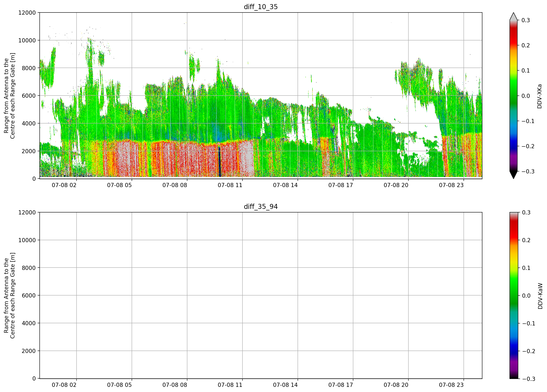Viewport: 547px width, 392px height.
Task: Click y-tick 2000 of the diff_10_35 plot
Action: [29, 151]
